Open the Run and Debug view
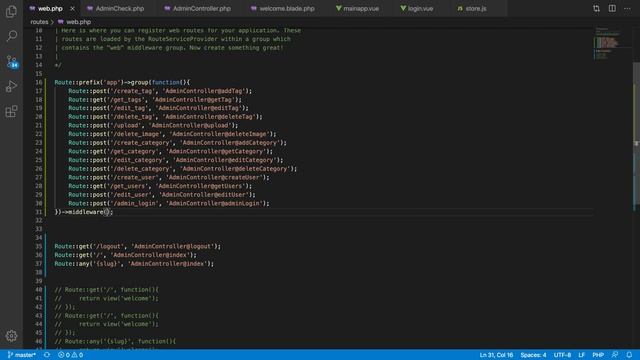The width and height of the screenshot is (640, 360). tap(11, 86)
